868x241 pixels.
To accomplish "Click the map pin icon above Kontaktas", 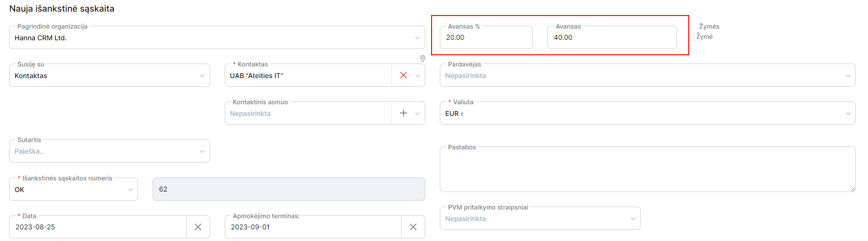I will tap(422, 58).
